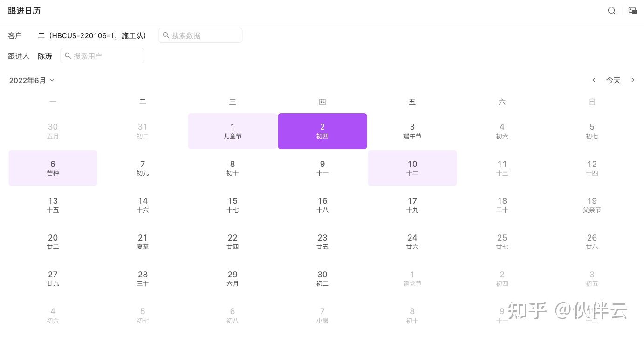Click the search magnifier icon at top right

click(x=612, y=11)
